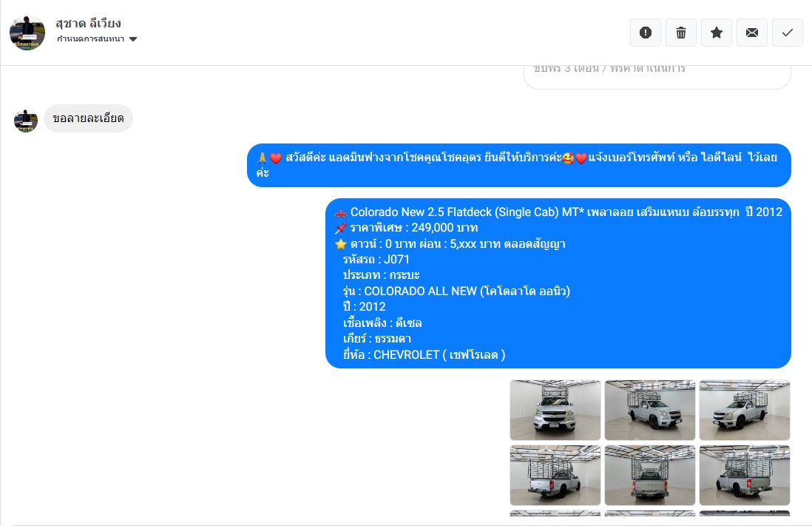The height and width of the screenshot is (526, 812).
Task: Open second-row left rear-view truck thumbnail
Action: tap(555, 475)
